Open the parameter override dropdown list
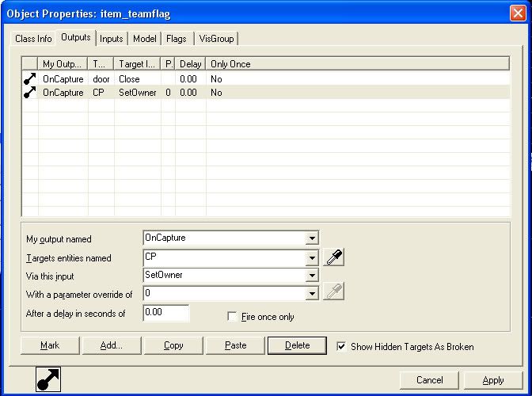The width and height of the screenshot is (532, 396). click(x=312, y=293)
